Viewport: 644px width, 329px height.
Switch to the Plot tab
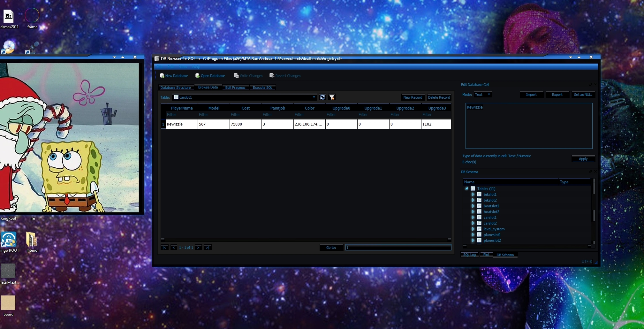[486, 255]
